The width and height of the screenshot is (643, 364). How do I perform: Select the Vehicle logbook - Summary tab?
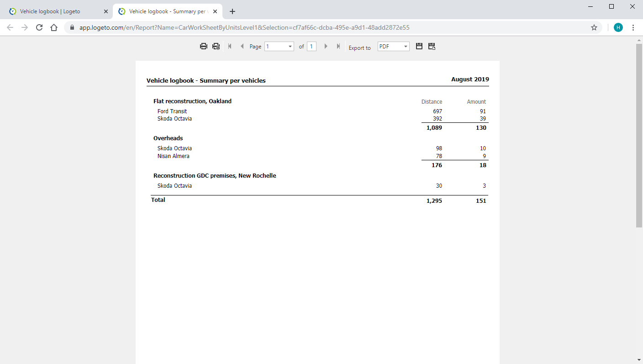pyautogui.click(x=168, y=11)
